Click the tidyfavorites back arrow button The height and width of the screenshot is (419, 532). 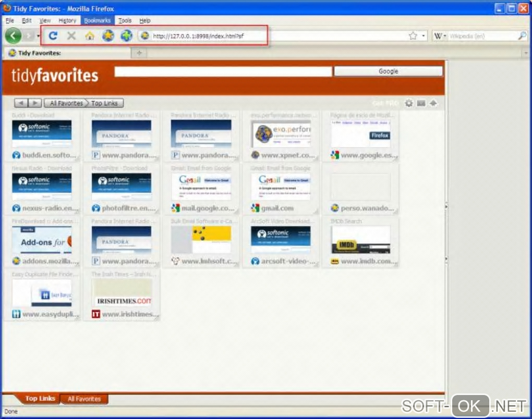coord(21,103)
